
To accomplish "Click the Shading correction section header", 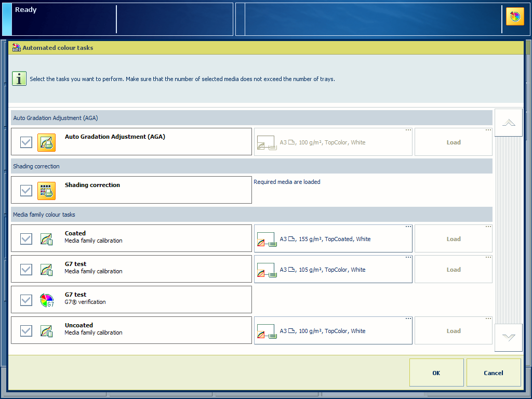I will click(x=252, y=166).
